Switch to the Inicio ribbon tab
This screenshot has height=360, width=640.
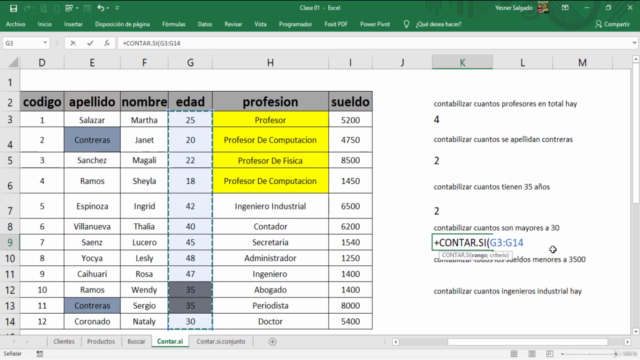click(45, 24)
